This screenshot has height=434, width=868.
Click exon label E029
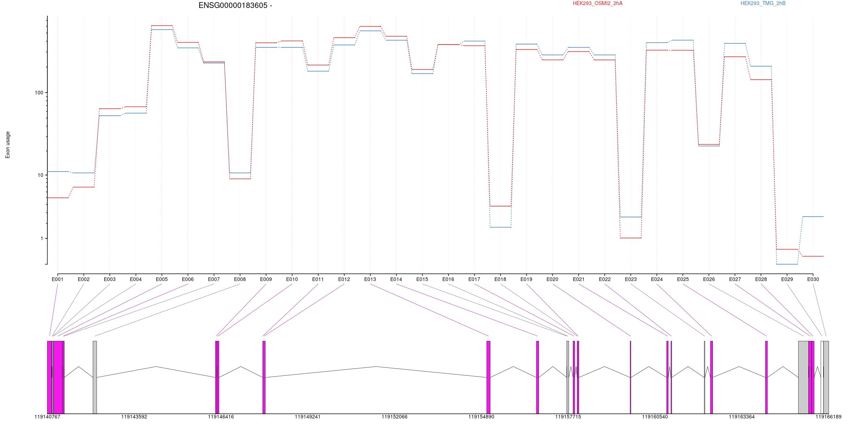tap(787, 279)
